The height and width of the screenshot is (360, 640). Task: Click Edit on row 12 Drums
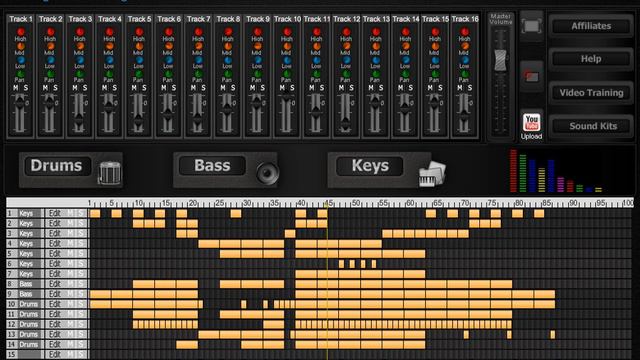[x=54, y=324]
